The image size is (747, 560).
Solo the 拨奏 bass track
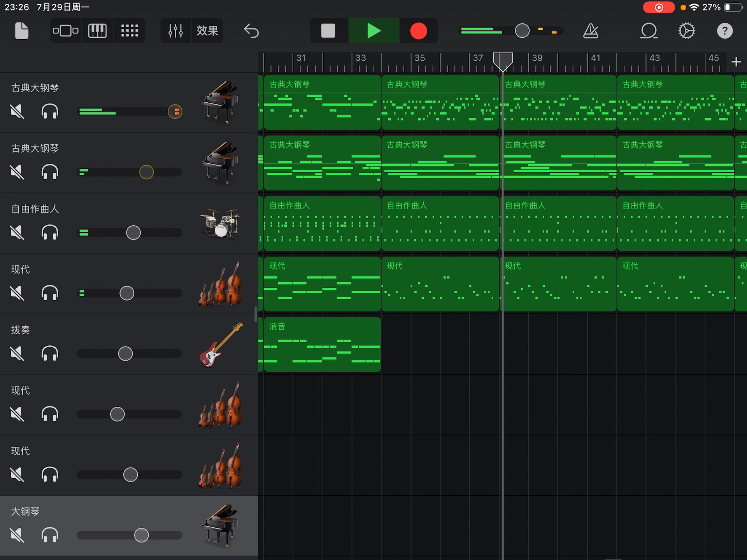pos(50,353)
